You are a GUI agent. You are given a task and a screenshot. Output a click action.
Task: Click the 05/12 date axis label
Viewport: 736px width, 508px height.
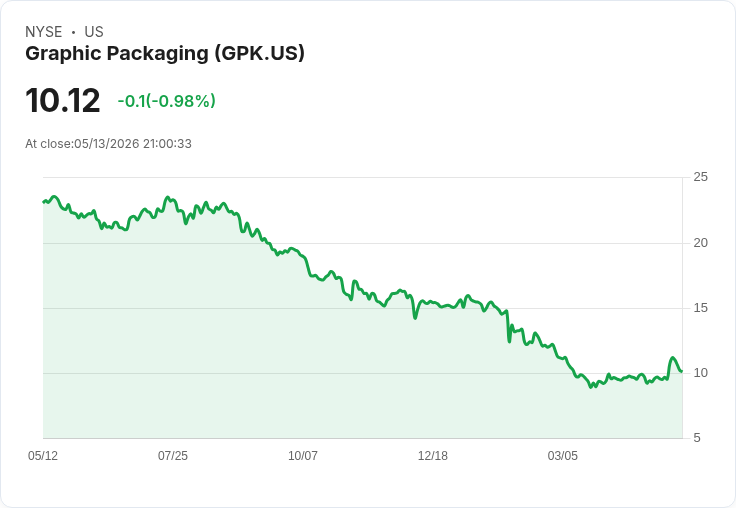[x=43, y=455]
